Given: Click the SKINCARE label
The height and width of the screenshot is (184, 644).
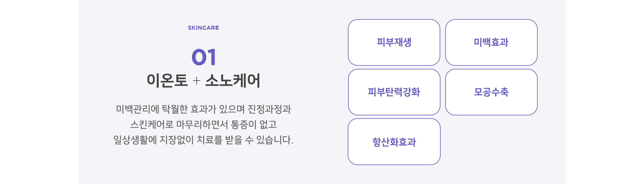Looking at the screenshot, I should [x=203, y=28].
